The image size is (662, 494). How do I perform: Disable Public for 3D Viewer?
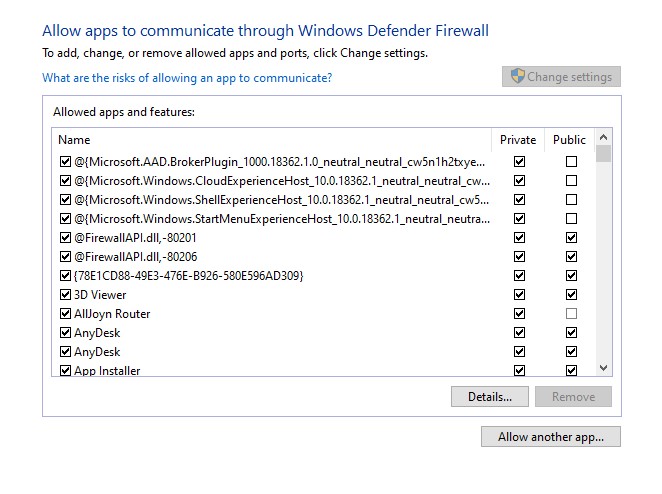click(x=571, y=295)
